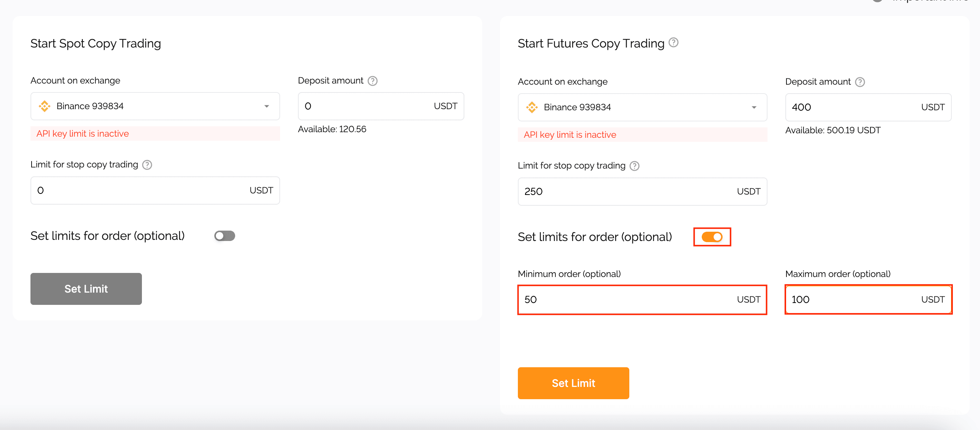Click Spot Limit for stop copy trading help icon
The image size is (980, 430).
(x=147, y=165)
